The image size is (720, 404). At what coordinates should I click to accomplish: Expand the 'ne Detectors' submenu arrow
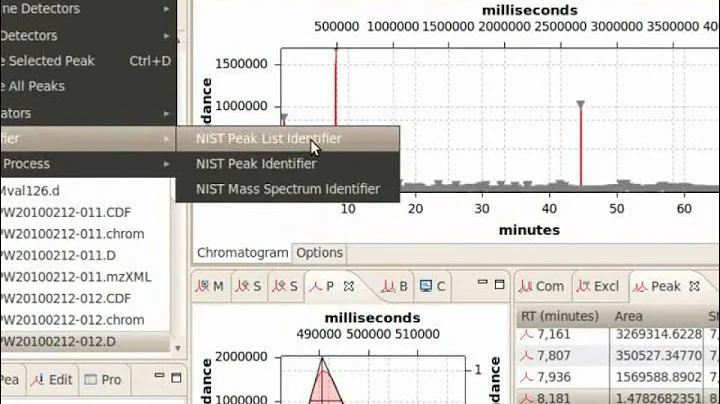point(167,9)
